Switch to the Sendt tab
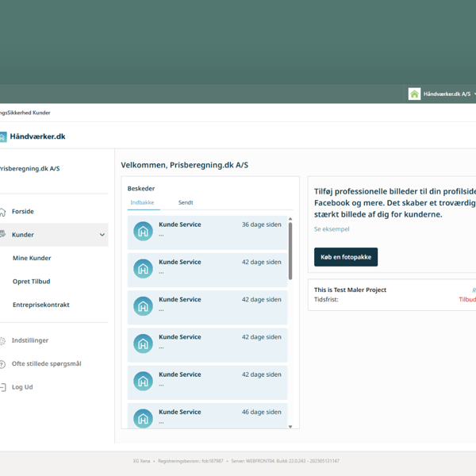This screenshot has width=476, height=476. tap(186, 202)
